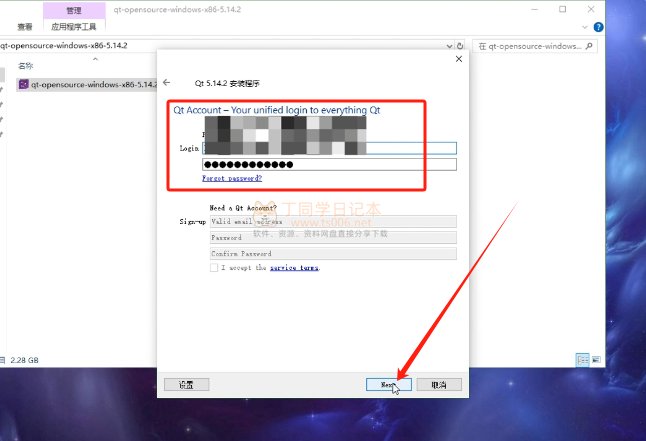
Task: Click the Forgot password link
Action: [x=232, y=178]
